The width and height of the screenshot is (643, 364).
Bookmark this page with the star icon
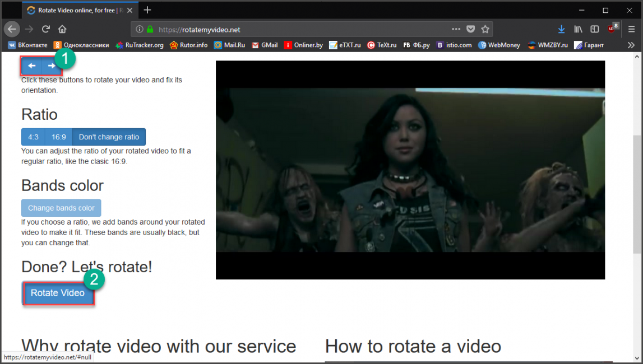(x=485, y=29)
